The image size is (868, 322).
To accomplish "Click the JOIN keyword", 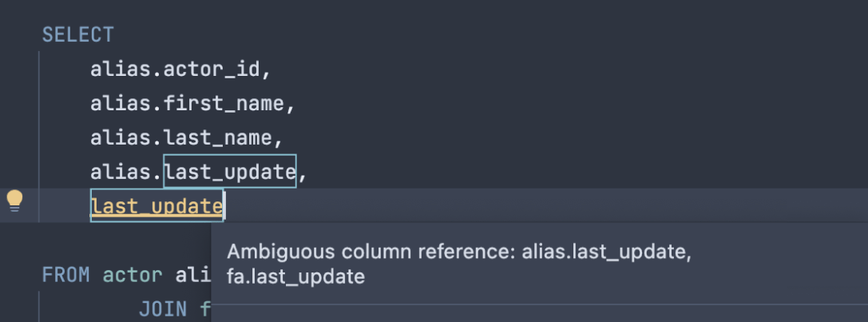I will [x=163, y=309].
